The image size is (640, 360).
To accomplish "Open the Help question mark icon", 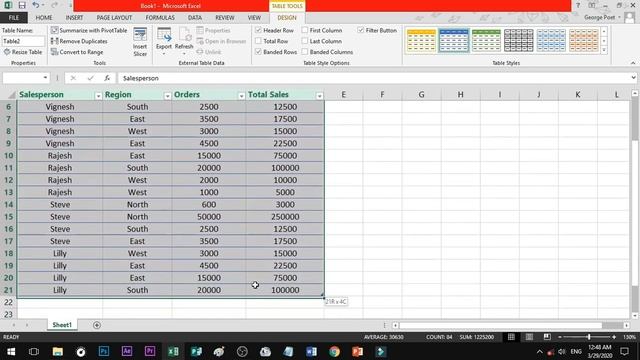I will (578, 5).
